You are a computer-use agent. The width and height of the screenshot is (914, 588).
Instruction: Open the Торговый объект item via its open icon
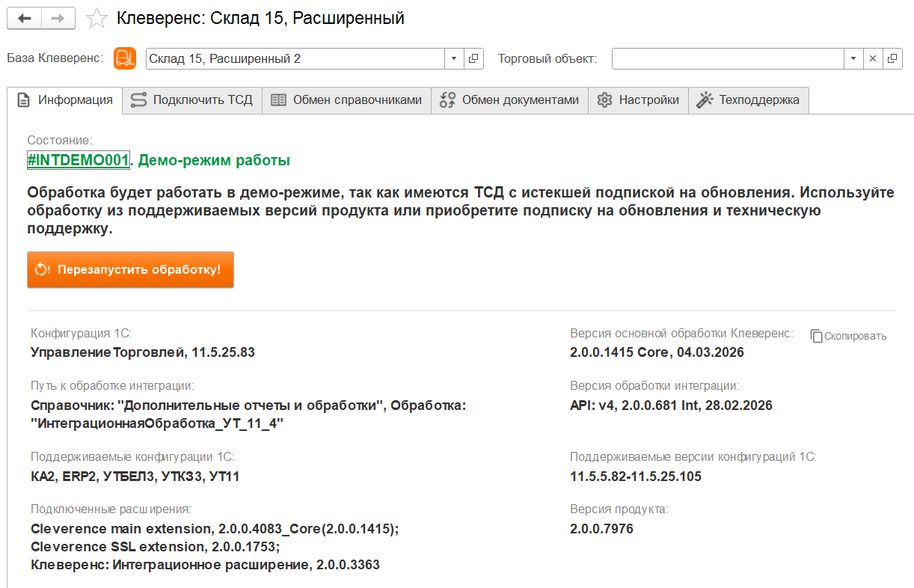pyautogui.click(x=892, y=58)
